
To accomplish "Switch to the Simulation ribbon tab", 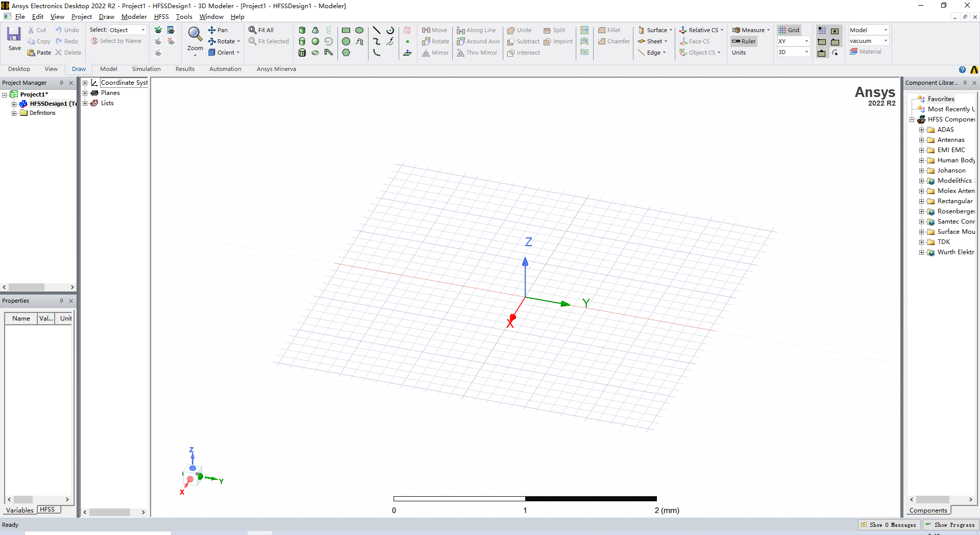I will point(146,69).
